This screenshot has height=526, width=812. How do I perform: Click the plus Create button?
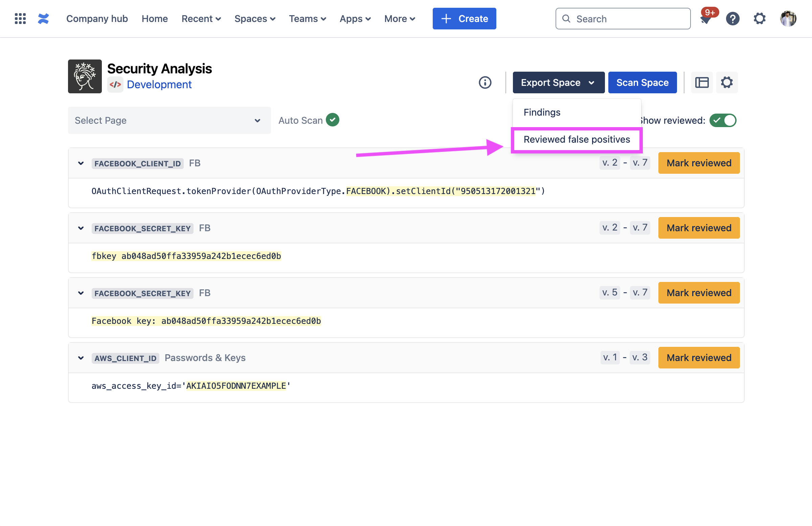464,19
